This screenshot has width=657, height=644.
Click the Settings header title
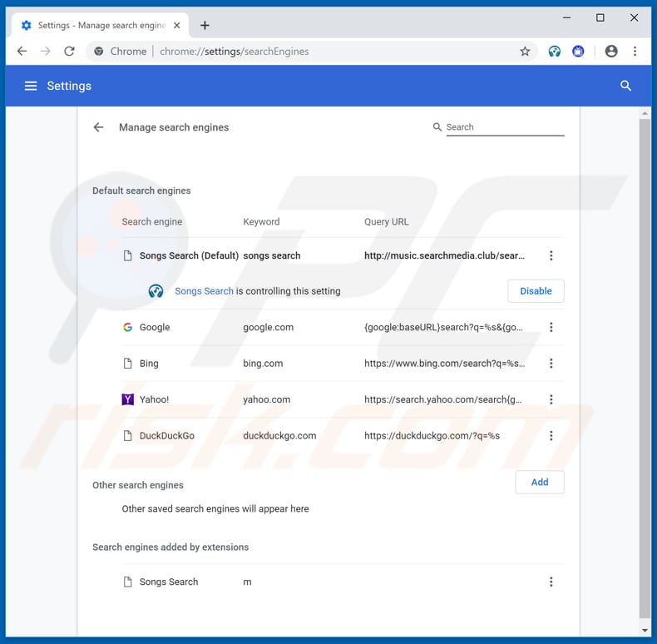[x=69, y=86]
